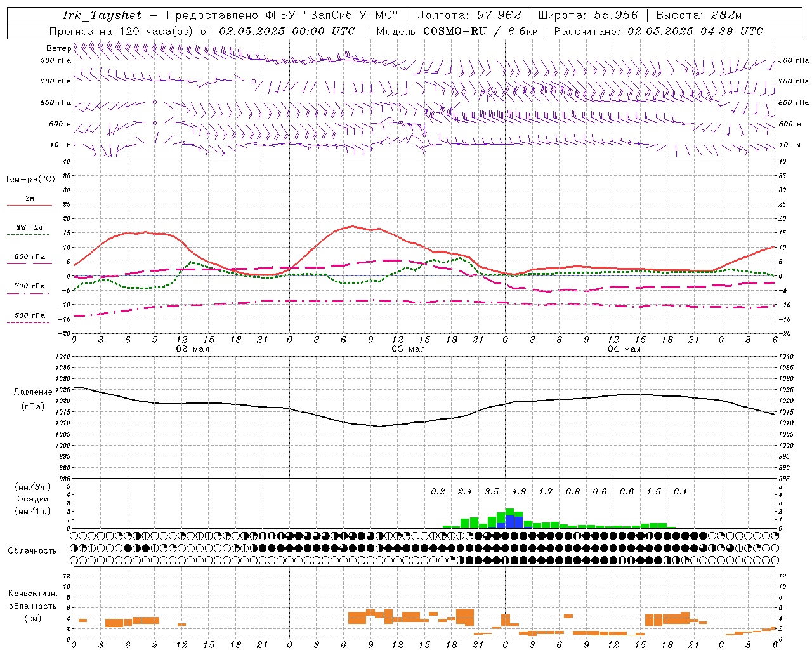Click the Тем-ра(°C) axis title
This screenshot has width=812, height=650.
[x=30, y=180]
